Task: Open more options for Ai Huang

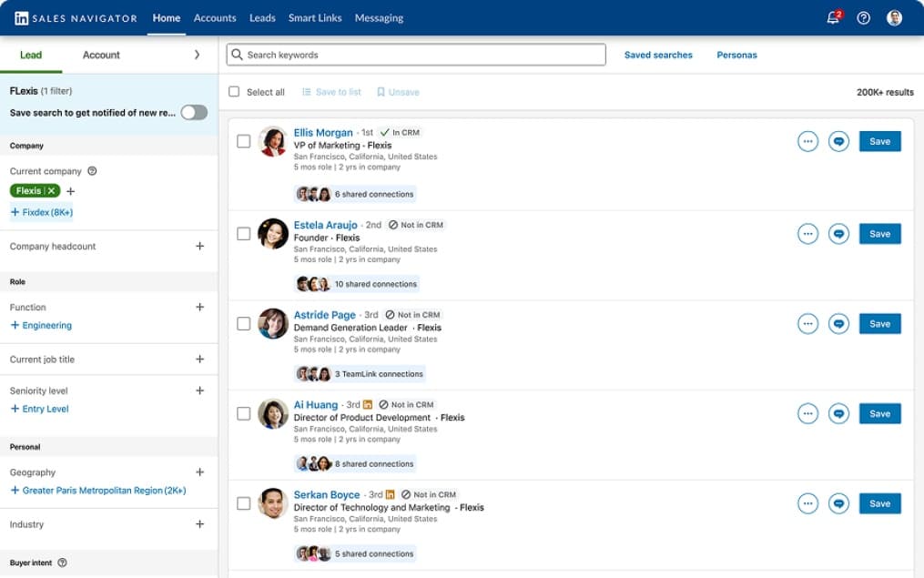Action: click(x=807, y=413)
